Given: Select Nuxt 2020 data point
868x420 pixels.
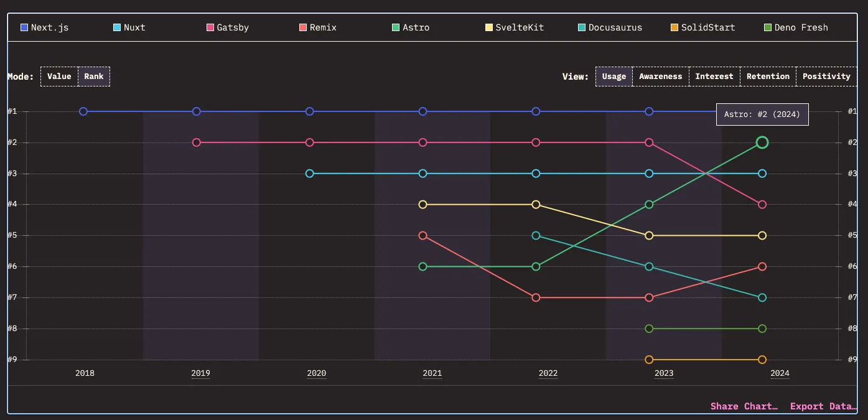Looking at the screenshot, I should click(x=310, y=174).
